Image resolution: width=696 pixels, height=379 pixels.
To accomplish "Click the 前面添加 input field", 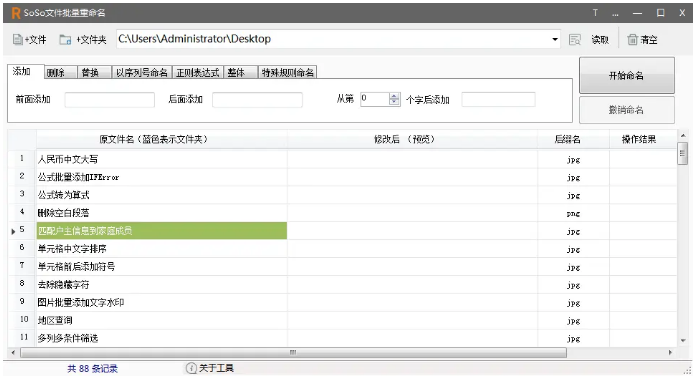I will pos(110,99).
